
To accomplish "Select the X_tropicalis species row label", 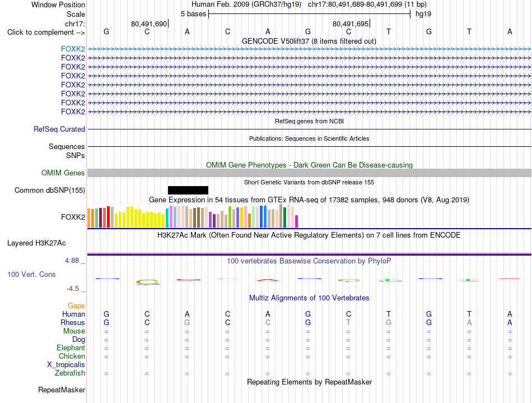I will tap(66, 365).
